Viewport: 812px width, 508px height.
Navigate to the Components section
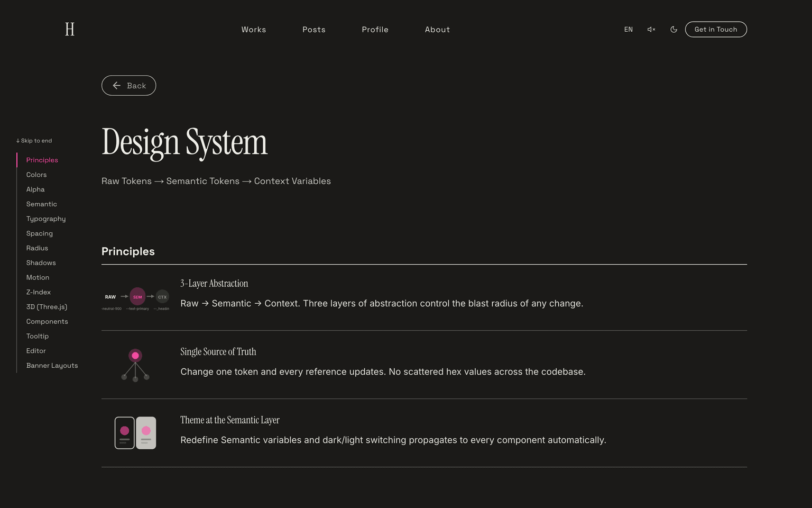pyautogui.click(x=47, y=322)
